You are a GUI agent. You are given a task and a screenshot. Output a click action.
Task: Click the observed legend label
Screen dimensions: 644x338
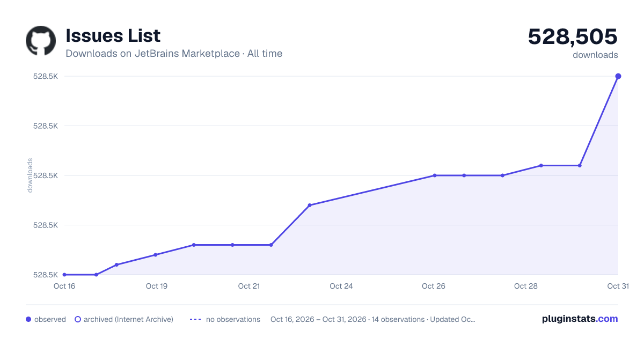tap(50, 319)
